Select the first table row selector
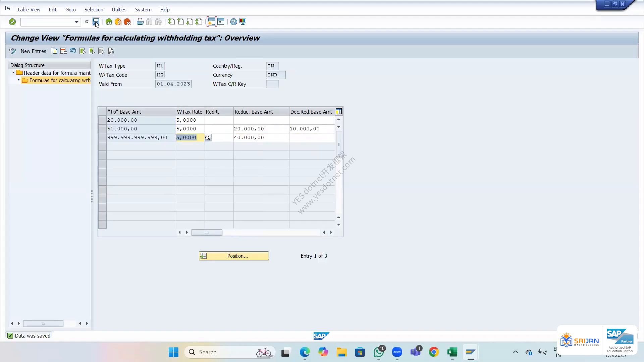The image size is (644, 362). (102, 120)
